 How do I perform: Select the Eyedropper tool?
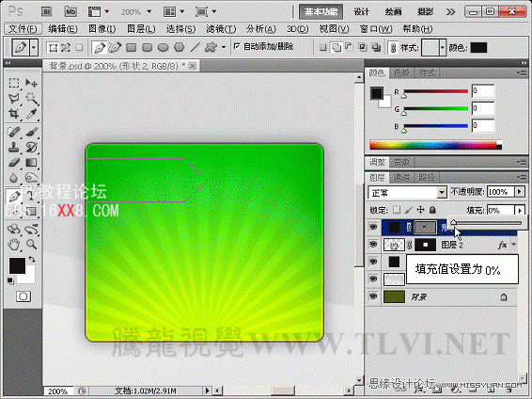click(x=32, y=114)
